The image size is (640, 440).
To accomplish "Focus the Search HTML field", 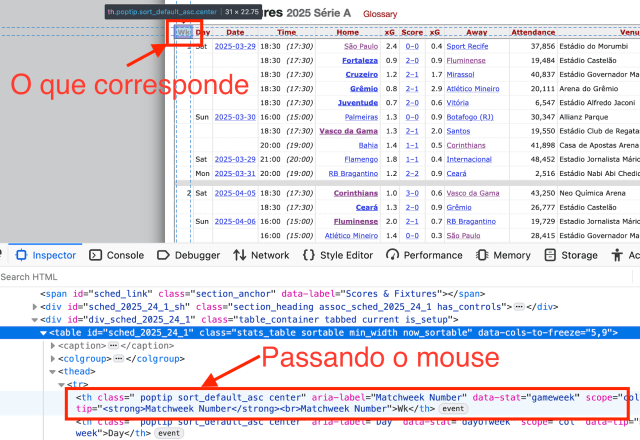I will tap(314, 277).
